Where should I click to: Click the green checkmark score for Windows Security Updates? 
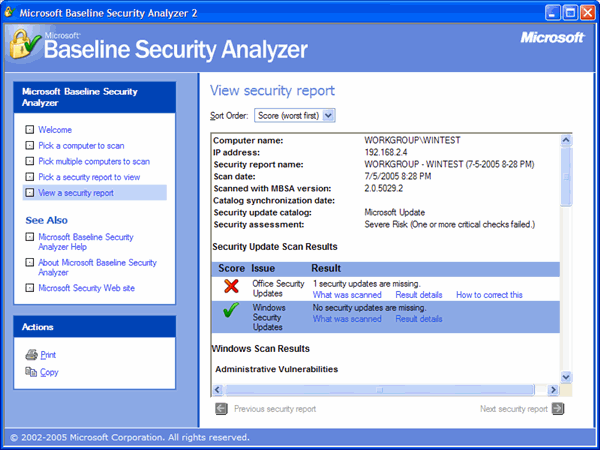point(231,310)
